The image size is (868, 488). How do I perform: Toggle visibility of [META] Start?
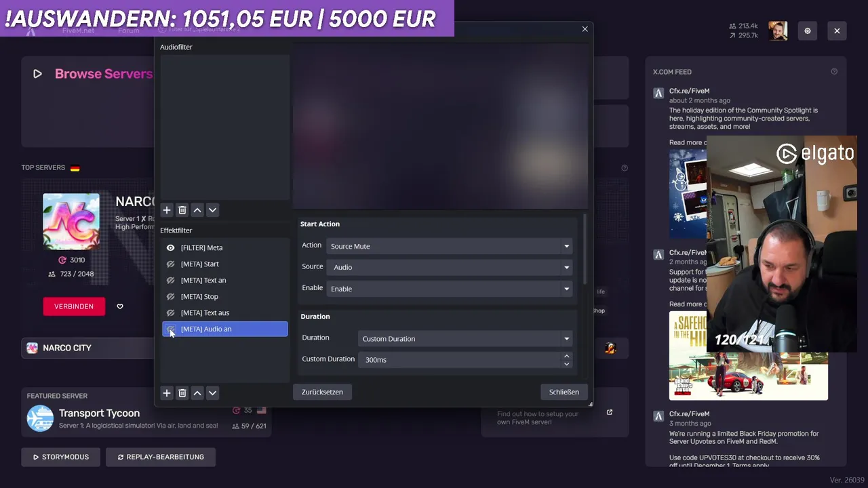[x=170, y=264]
